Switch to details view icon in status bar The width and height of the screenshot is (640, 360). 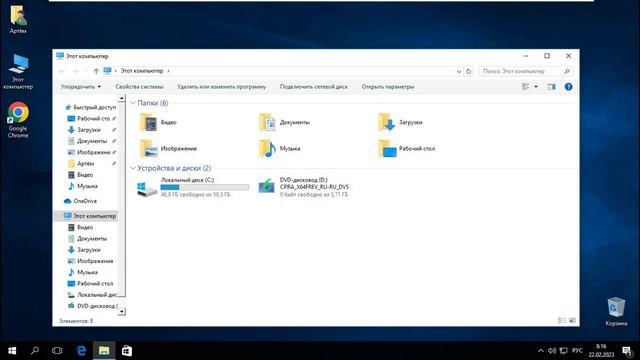(x=562, y=321)
